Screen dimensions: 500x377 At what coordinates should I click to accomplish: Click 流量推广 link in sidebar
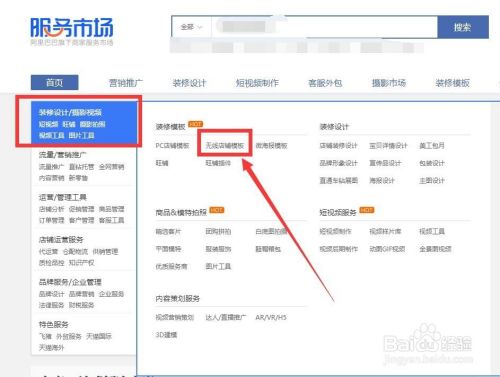pos(51,167)
